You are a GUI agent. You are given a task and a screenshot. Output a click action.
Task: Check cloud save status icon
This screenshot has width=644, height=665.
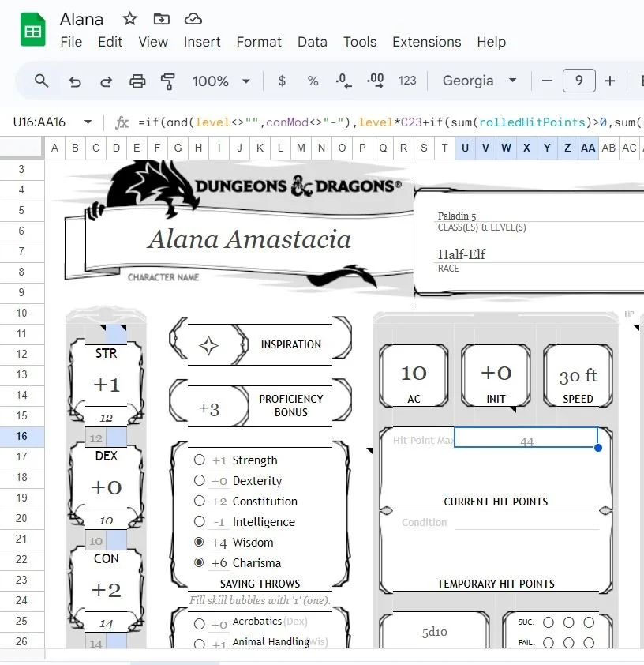coord(193,19)
